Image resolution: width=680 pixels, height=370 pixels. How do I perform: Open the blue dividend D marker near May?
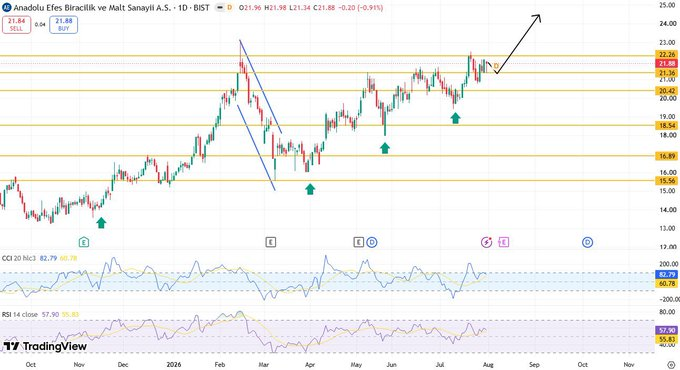[372, 242]
